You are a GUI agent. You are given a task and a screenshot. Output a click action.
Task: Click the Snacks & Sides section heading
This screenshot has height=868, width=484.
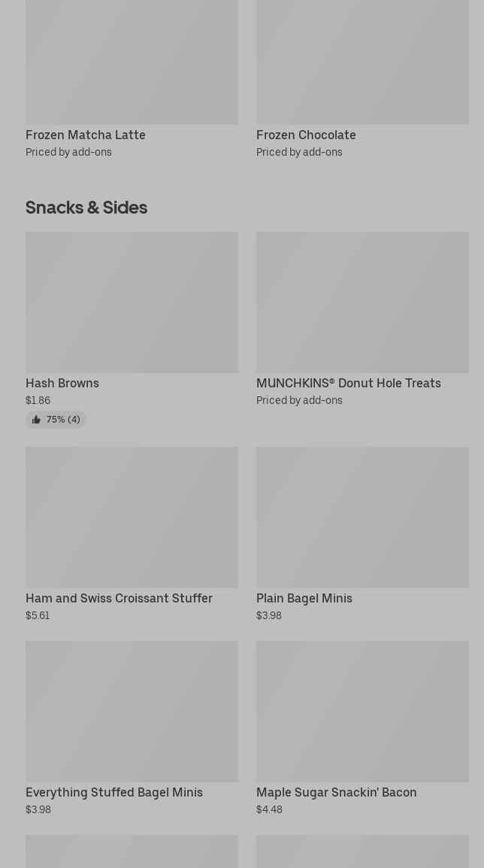(86, 207)
